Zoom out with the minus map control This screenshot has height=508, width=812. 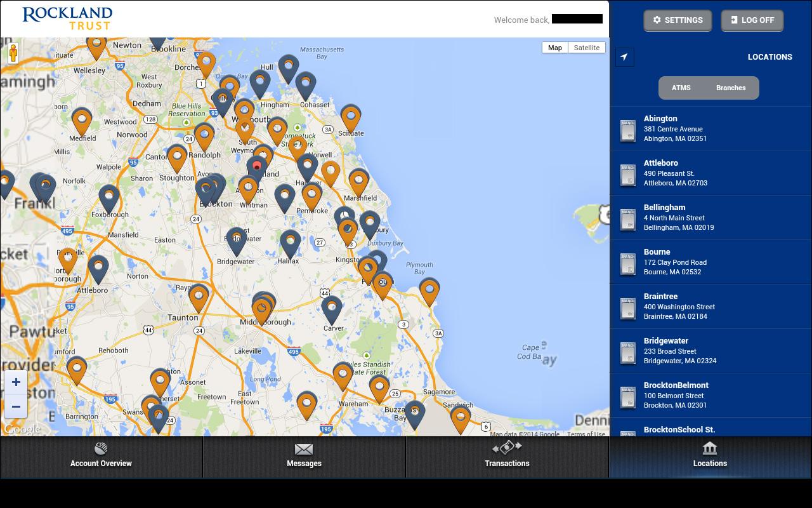(16, 406)
